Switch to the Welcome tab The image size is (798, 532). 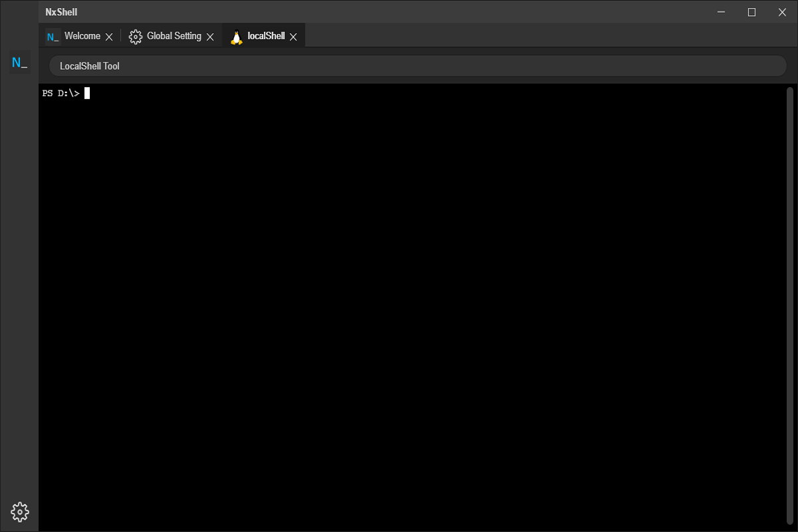tap(83, 37)
